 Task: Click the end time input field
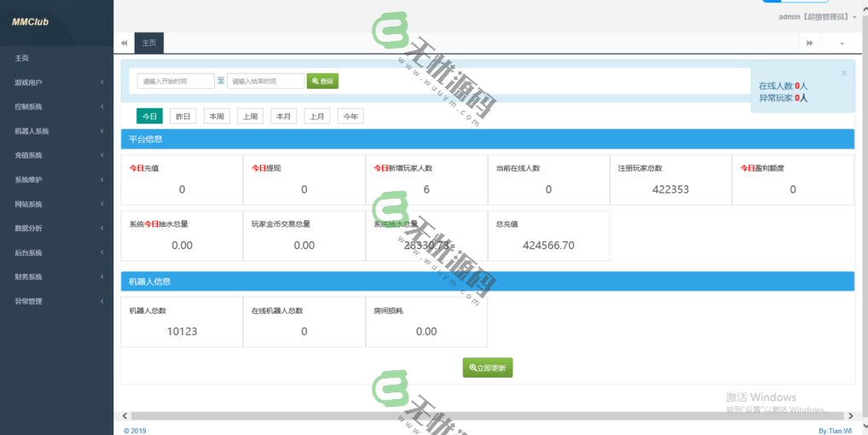click(x=266, y=81)
